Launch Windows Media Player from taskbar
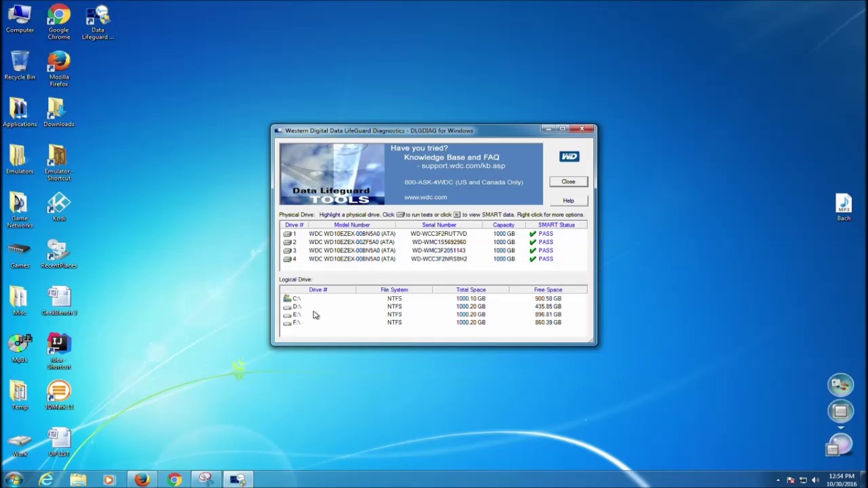 click(x=109, y=480)
